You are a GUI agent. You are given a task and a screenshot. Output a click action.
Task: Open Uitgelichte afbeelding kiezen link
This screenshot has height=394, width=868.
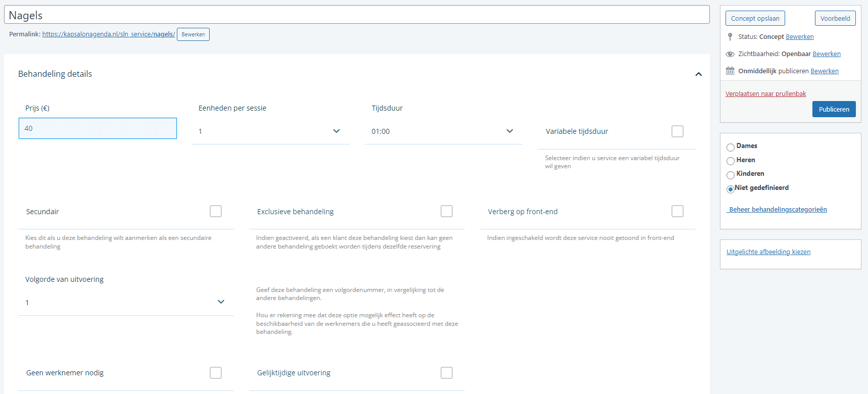[768, 252]
